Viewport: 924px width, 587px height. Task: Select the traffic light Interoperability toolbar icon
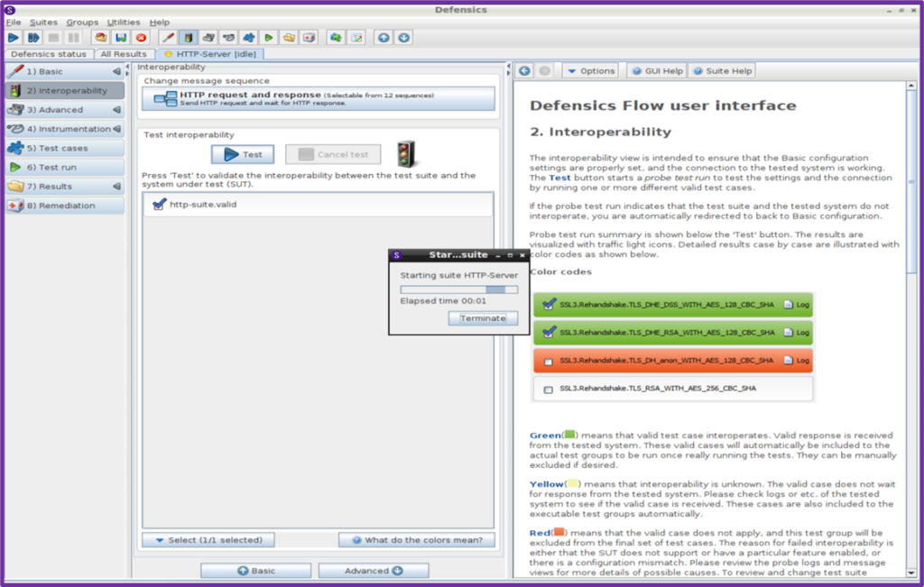(188, 38)
